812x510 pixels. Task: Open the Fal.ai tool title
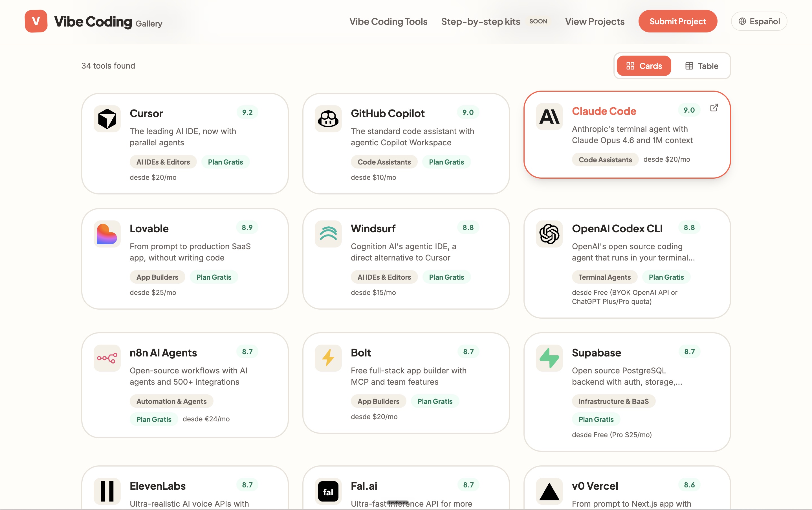pyautogui.click(x=364, y=486)
